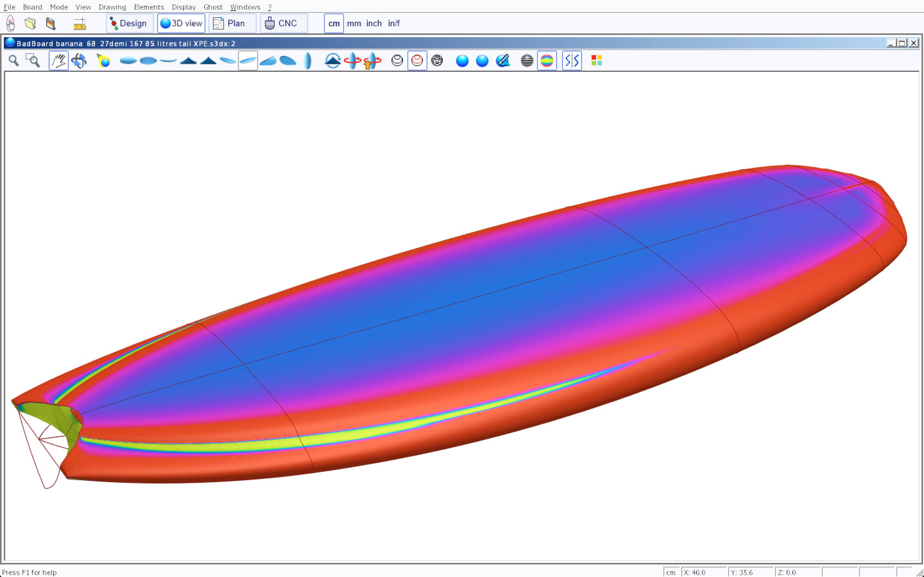Expand the Board menu

pos(32,7)
